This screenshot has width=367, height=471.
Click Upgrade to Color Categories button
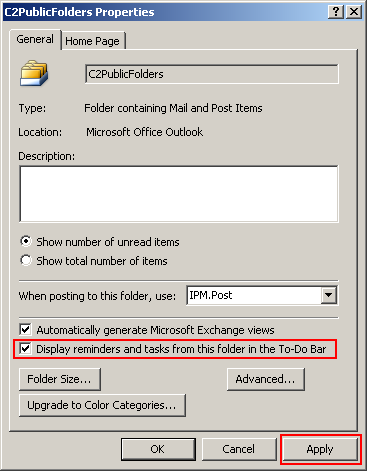click(x=102, y=405)
